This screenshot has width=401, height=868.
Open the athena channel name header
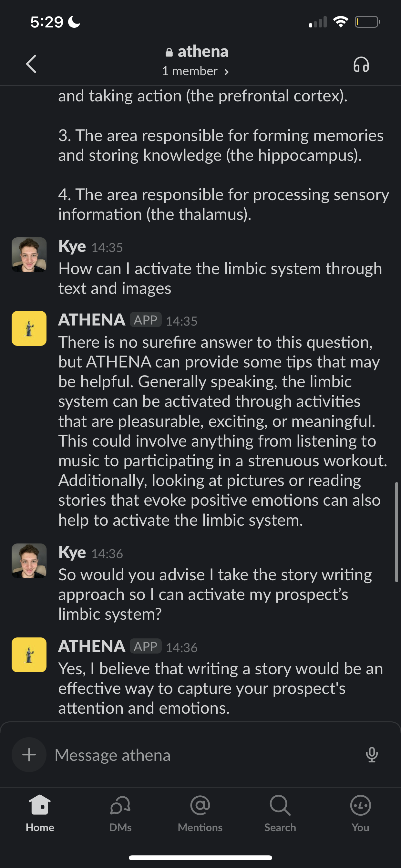203,51
